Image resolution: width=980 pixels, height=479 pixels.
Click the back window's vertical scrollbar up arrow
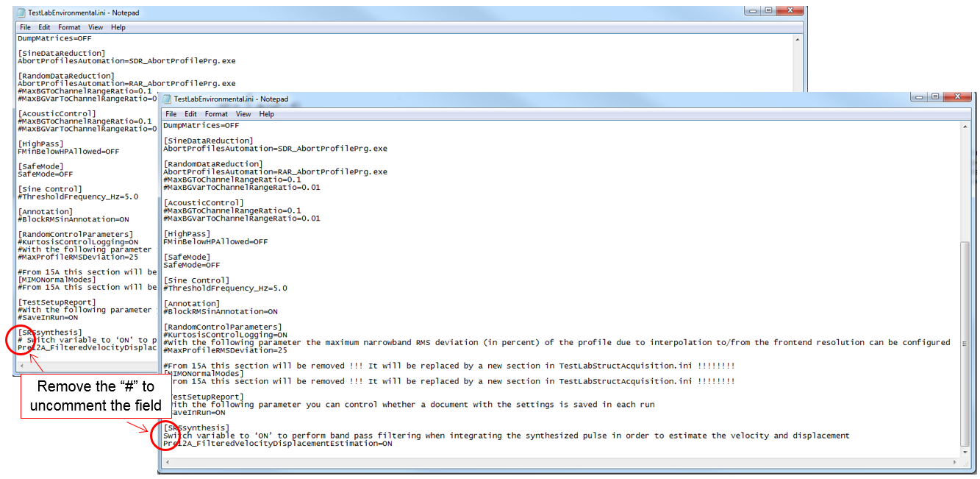point(797,40)
